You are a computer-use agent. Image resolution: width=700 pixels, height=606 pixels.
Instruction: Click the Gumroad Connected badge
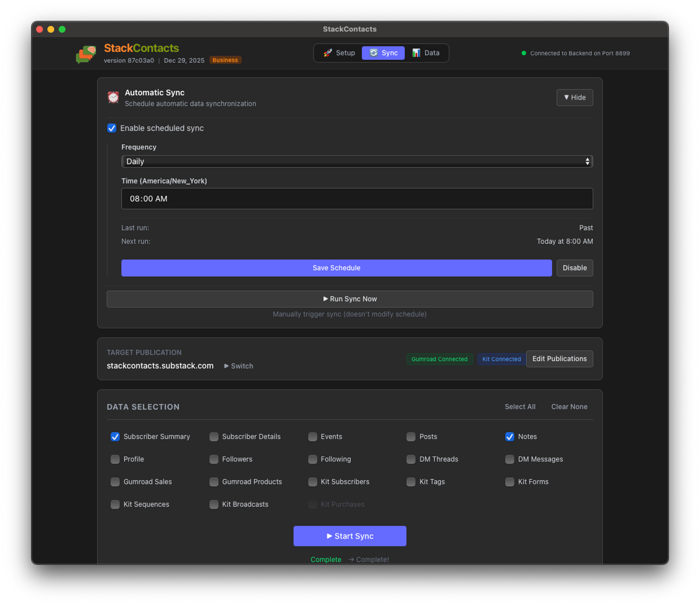point(439,359)
